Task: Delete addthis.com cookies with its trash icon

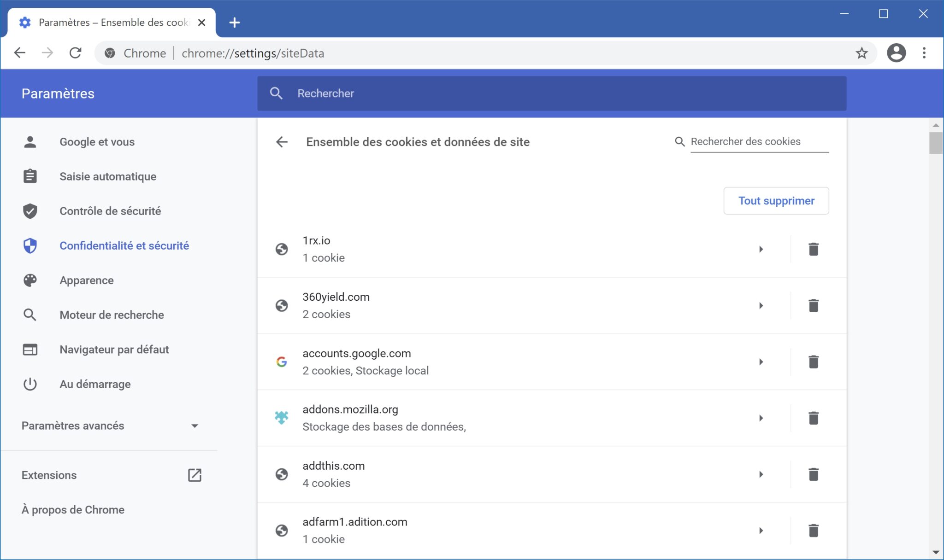Action: (x=814, y=474)
